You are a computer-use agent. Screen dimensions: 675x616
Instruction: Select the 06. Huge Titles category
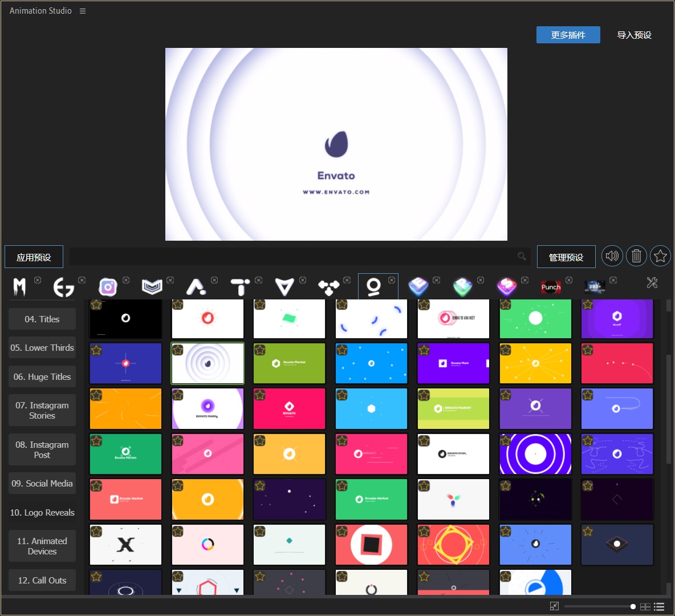click(42, 377)
